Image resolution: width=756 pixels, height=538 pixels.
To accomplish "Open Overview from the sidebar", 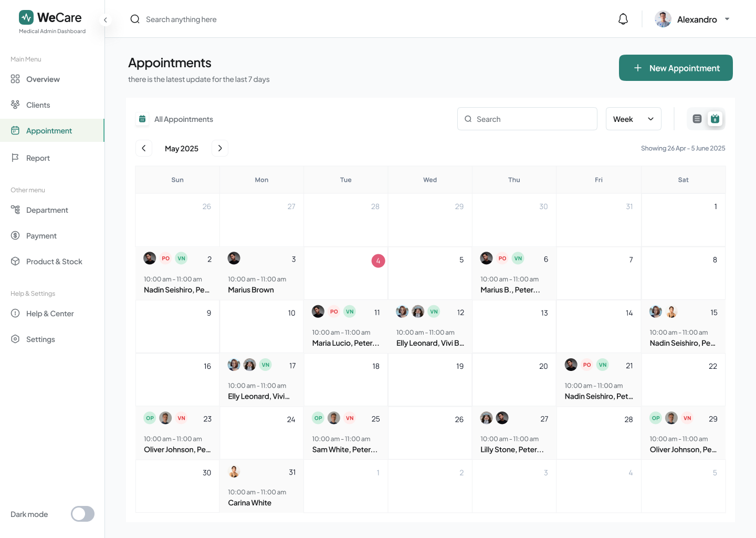I will coord(43,79).
